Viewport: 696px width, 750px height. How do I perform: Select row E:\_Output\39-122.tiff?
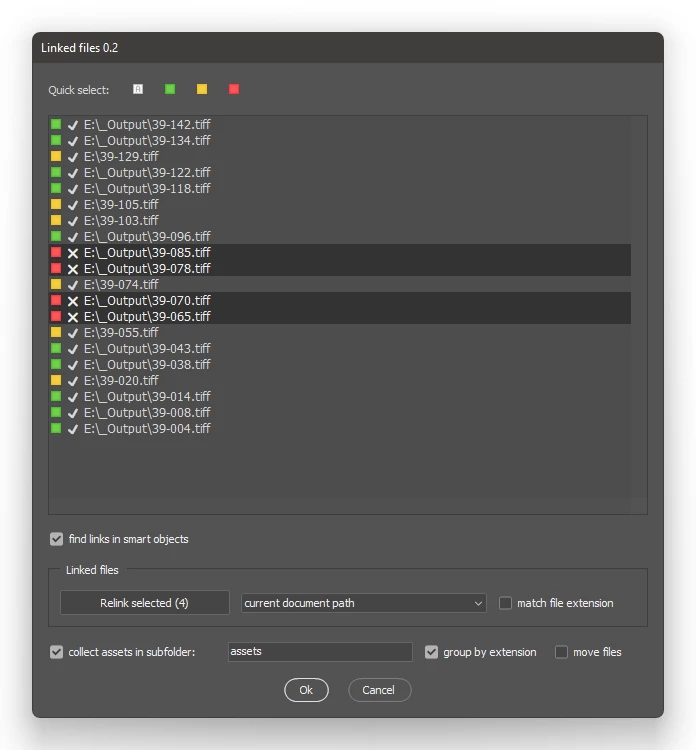(340, 173)
